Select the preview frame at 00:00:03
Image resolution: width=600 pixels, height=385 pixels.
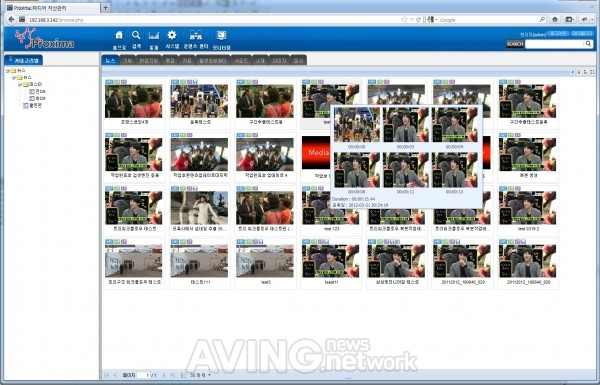coord(406,125)
